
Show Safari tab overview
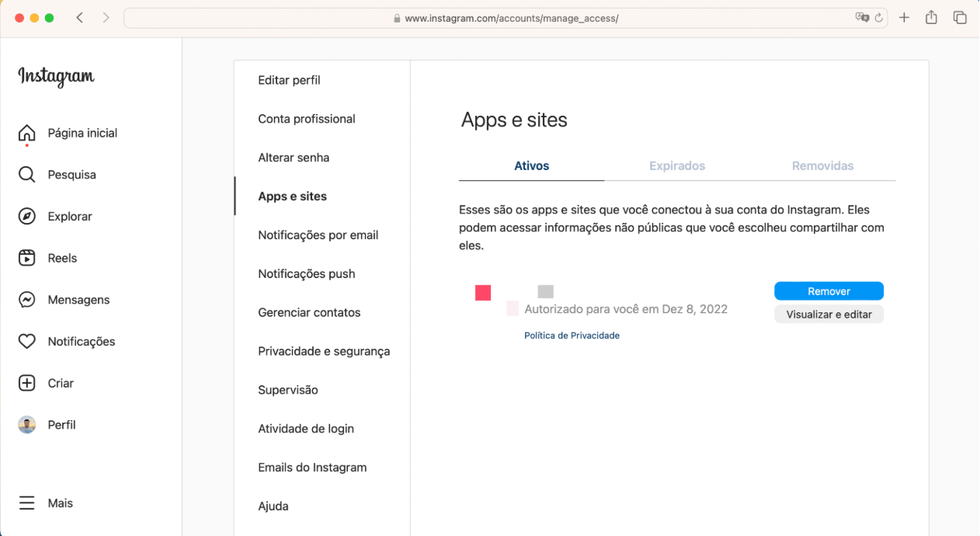click(x=960, y=18)
